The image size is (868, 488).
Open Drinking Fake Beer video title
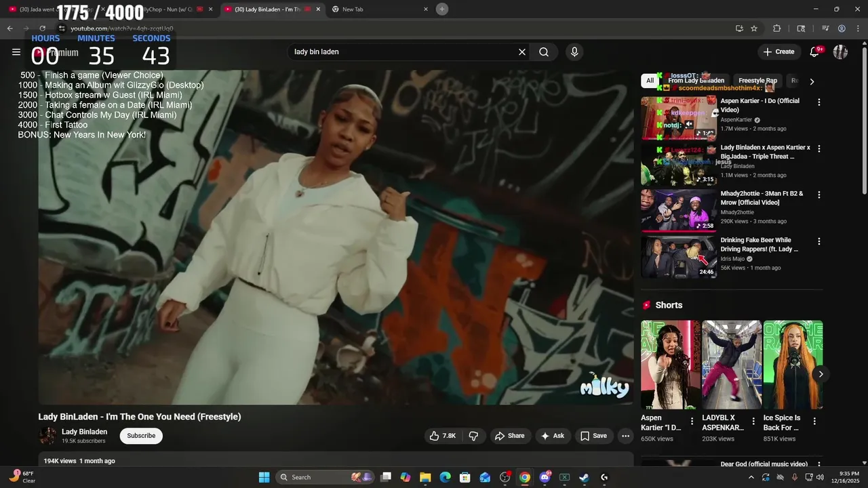tap(759, 245)
